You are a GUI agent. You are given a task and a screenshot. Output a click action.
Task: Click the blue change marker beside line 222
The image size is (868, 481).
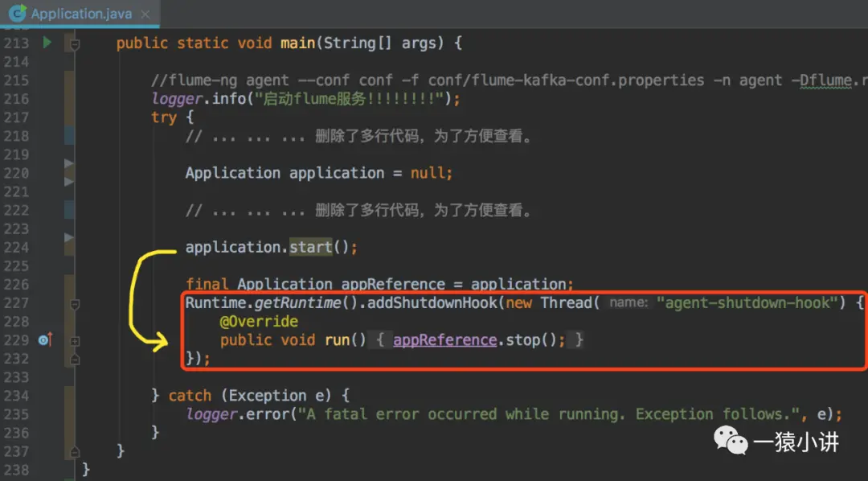tap(69, 210)
